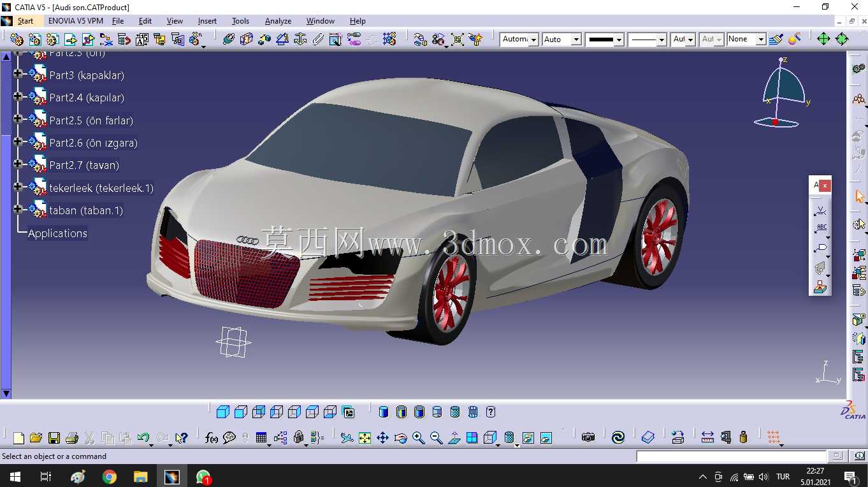868x487 pixels.
Task: Expand the Part3 (kapaklar) tree node
Action: 18,73
